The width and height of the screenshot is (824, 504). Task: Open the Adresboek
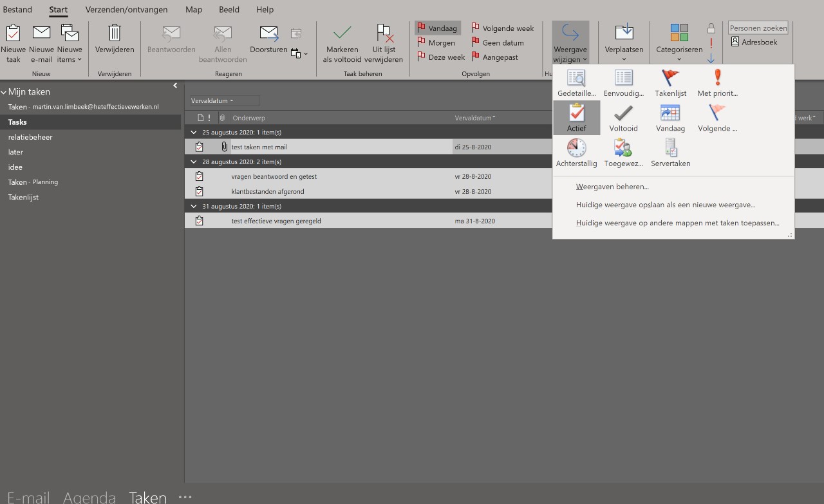coord(754,42)
